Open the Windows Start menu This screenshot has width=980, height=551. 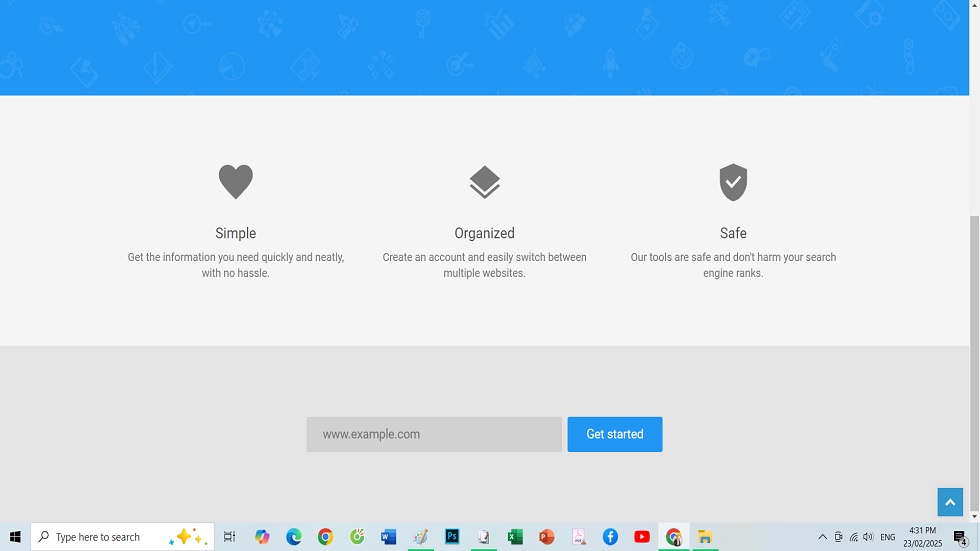pos(15,537)
